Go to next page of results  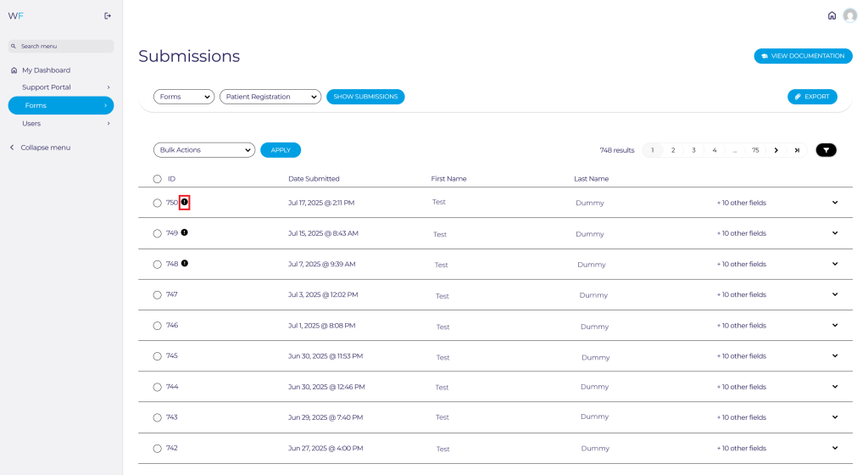point(776,150)
